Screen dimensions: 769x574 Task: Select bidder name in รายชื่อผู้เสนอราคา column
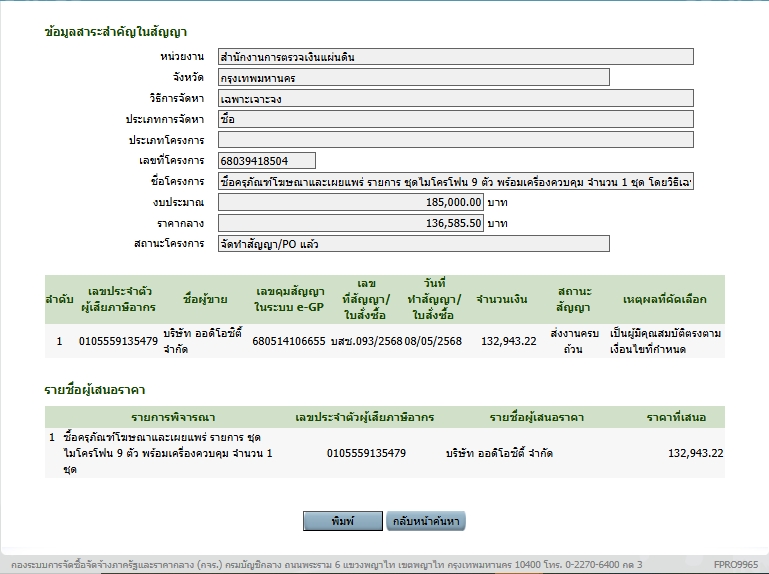(500, 453)
